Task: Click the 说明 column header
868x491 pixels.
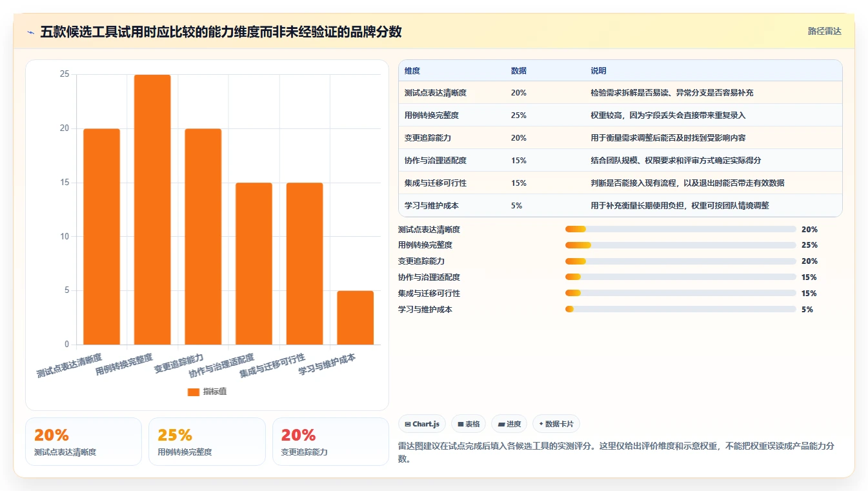Action: pyautogui.click(x=598, y=70)
